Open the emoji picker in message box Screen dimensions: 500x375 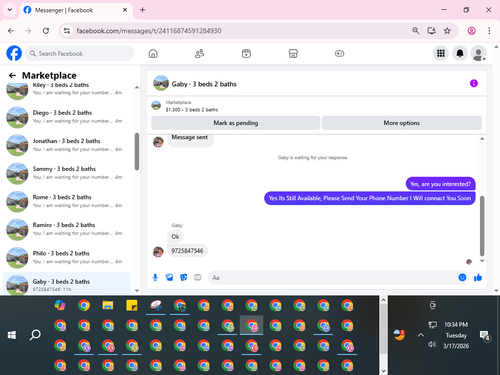coord(462,277)
